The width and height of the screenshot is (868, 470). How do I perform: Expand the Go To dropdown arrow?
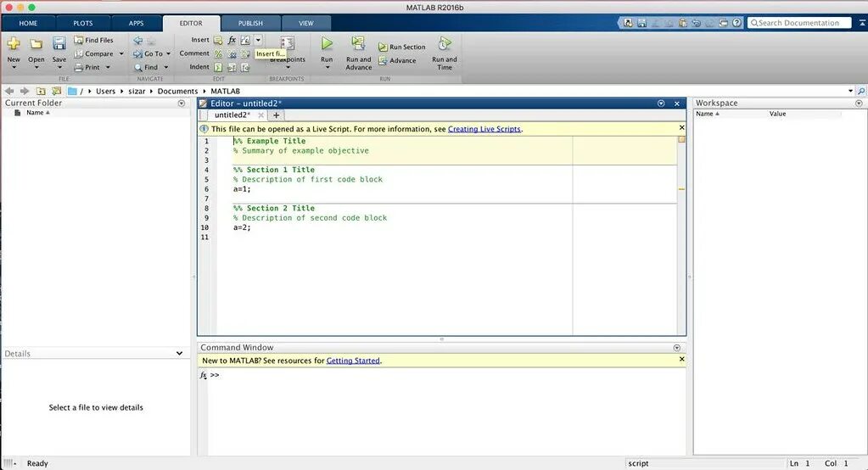coord(168,53)
